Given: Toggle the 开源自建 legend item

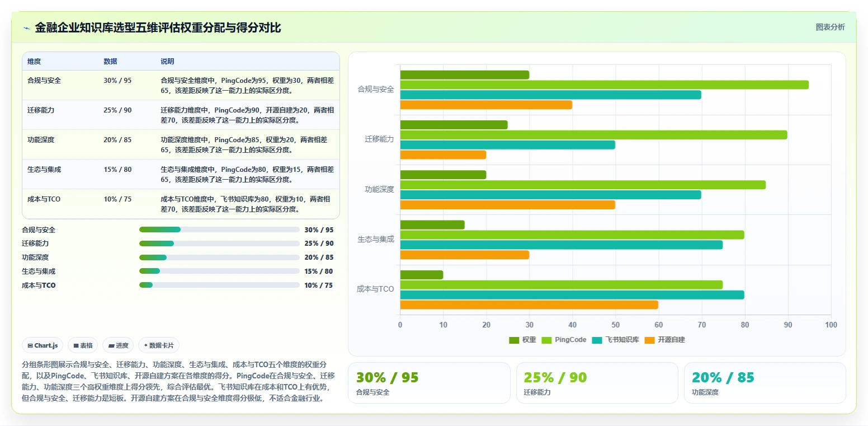Looking at the screenshot, I should [x=664, y=340].
